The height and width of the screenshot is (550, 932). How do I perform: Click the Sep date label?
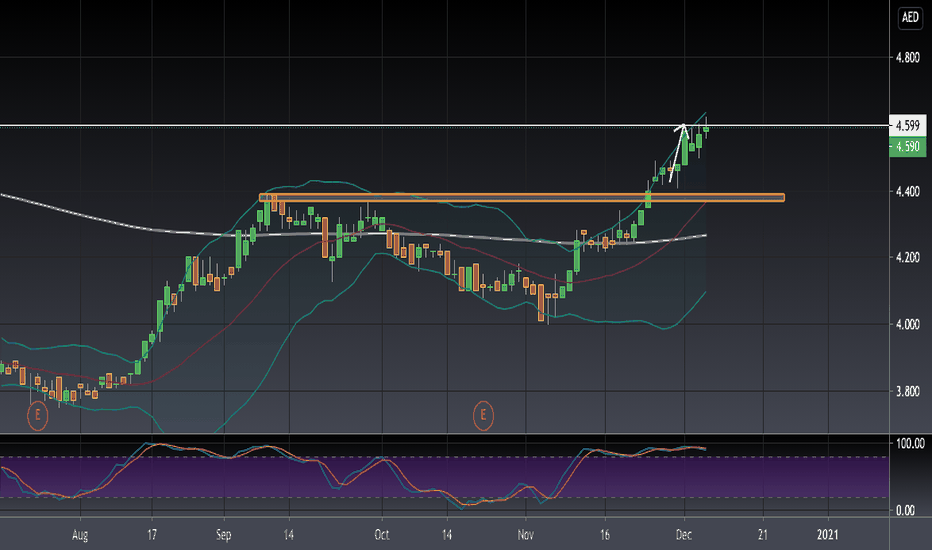pos(223,535)
